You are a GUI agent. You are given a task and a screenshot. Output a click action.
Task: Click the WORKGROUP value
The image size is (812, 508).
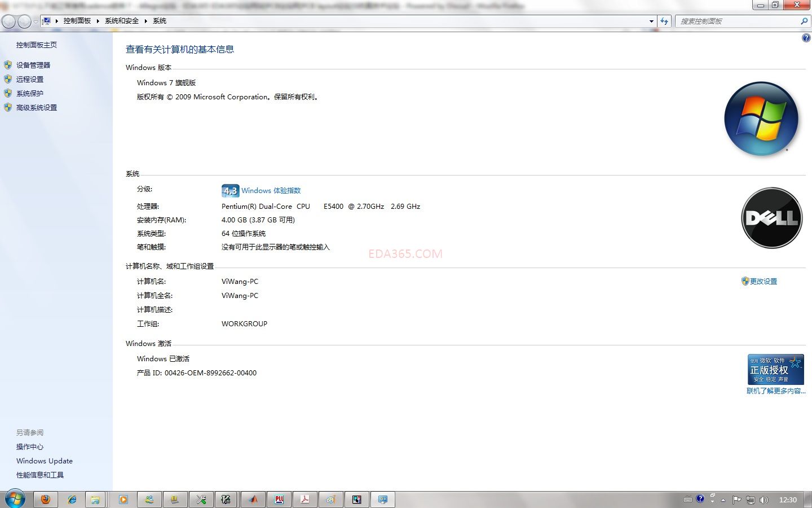click(x=245, y=324)
